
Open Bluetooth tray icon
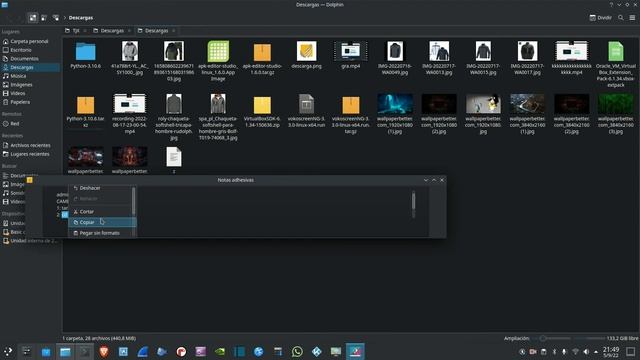pyautogui.click(x=554, y=351)
